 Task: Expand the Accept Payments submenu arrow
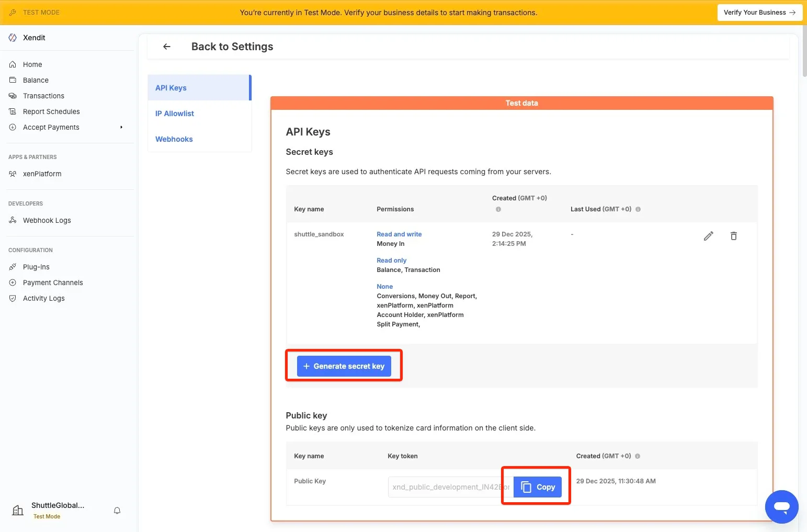point(121,127)
